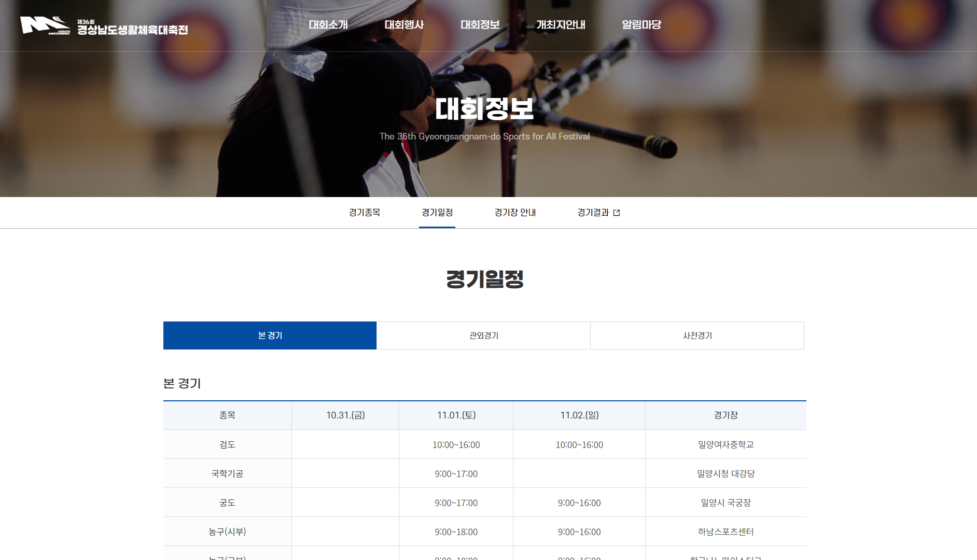
Task: Open the 알림마당 menu
Action: pos(641,25)
